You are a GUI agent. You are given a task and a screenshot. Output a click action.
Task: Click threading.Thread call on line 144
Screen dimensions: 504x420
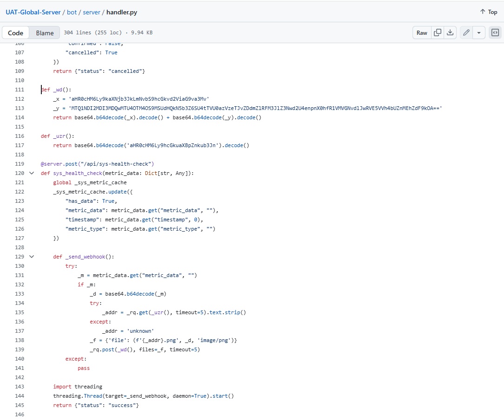coord(144,396)
